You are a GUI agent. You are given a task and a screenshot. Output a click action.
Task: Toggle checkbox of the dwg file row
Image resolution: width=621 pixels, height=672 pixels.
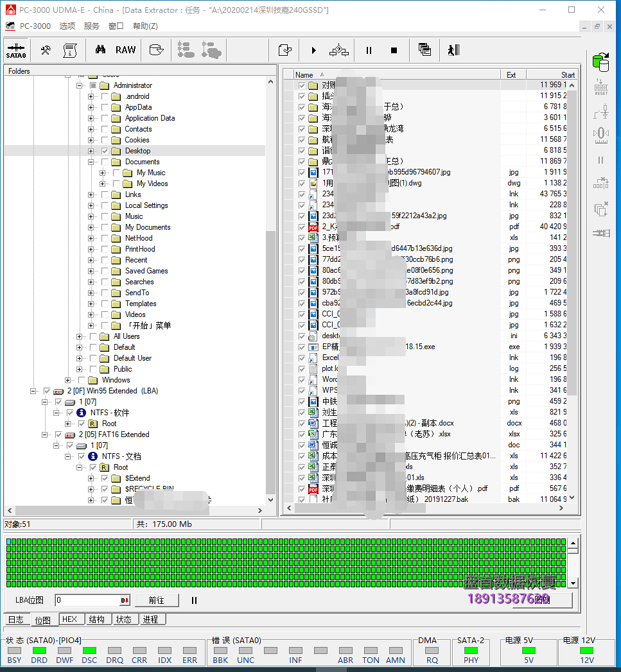click(x=302, y=184)
